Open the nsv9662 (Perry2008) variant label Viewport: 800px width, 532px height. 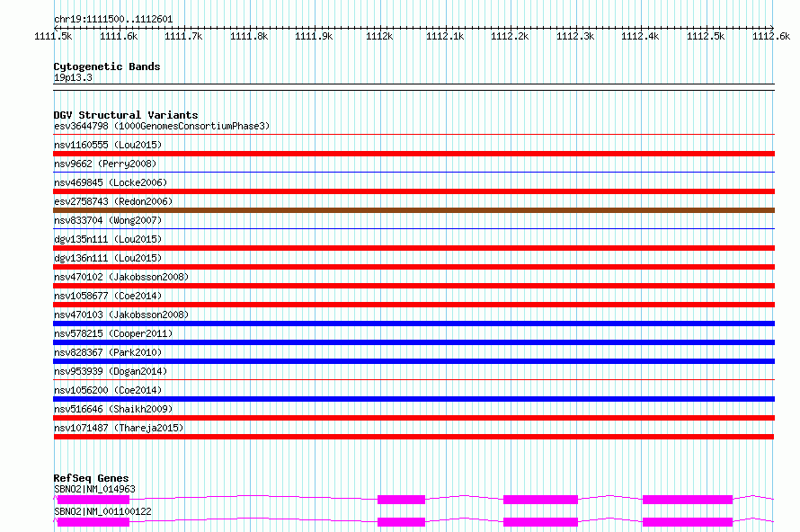pyautogui.click(x=105, y=164)
